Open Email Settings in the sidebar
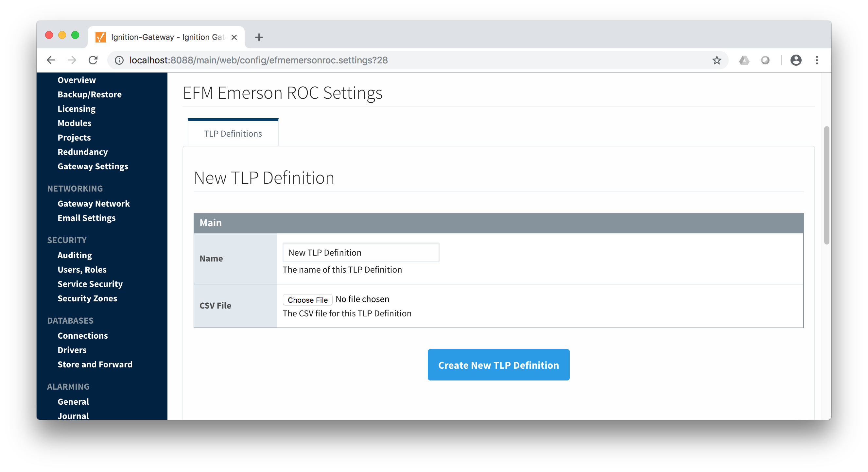868x472 pixels. [x=86, y=218]
